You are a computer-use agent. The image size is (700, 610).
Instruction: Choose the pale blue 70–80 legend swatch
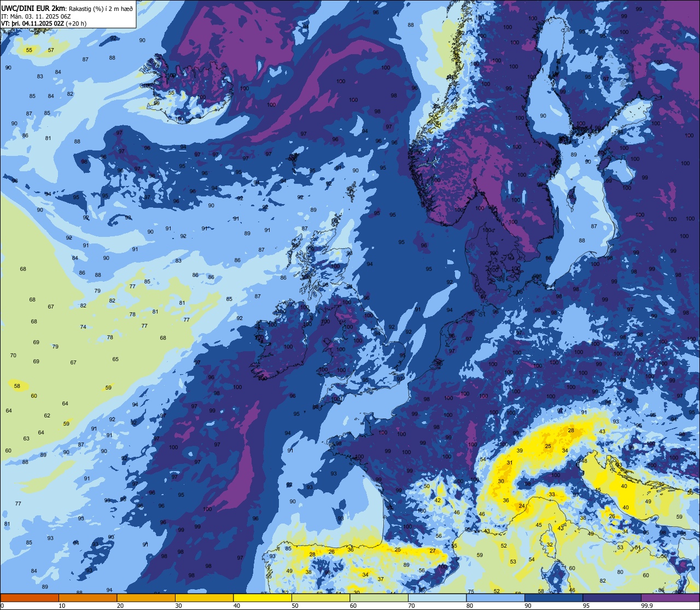click(437, 597)
